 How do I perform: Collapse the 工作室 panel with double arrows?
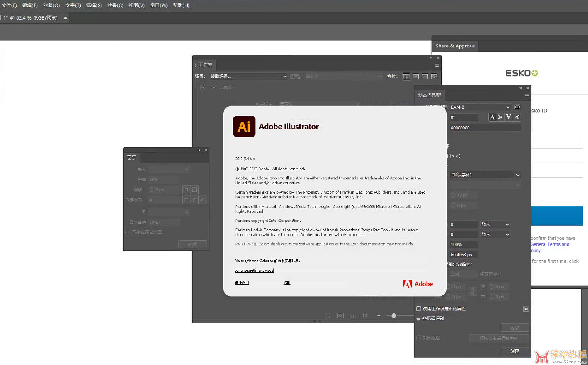pos(431,58)
